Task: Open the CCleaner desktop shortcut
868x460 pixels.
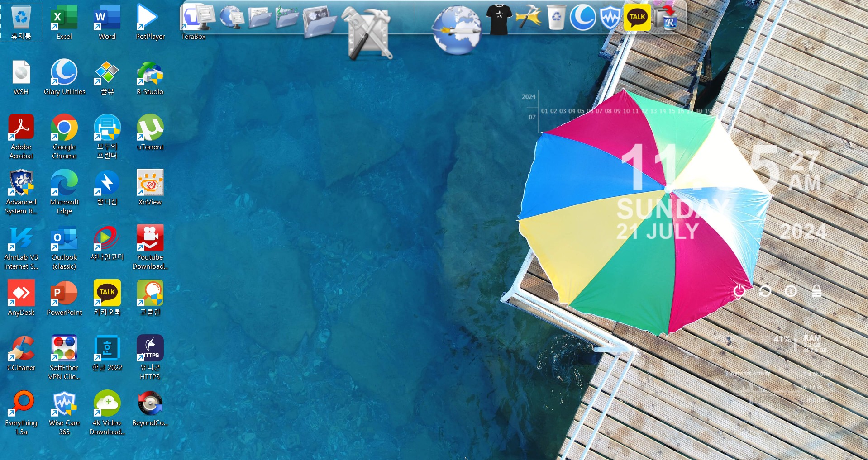Action: pyautogui.click(x=21, y=353)
